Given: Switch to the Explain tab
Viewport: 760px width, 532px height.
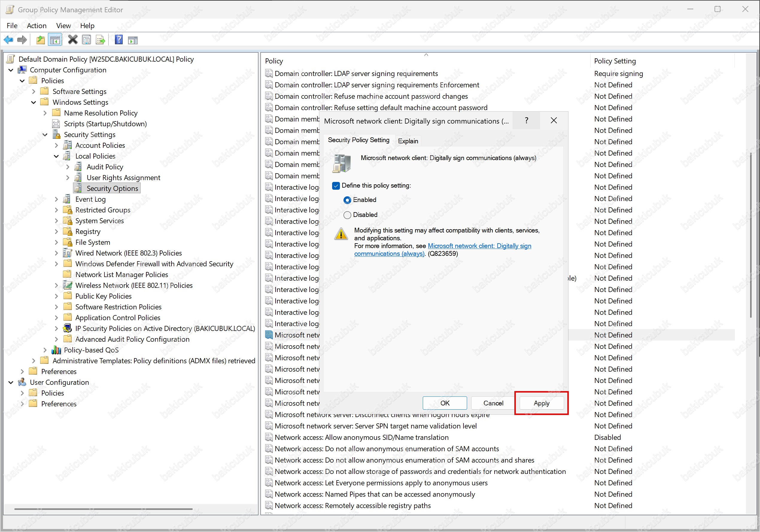Looking at the screenshot, I should (408, 141).
